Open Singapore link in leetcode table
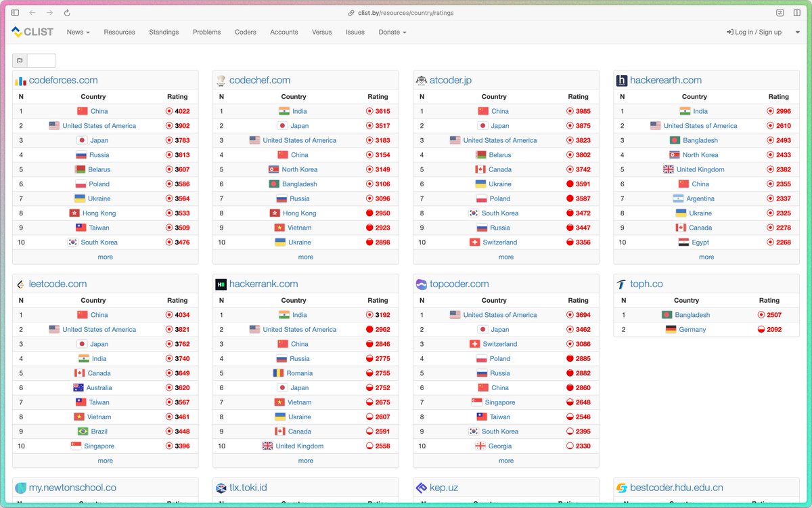The width and height of the screenshot is (812, 508). 99,446
